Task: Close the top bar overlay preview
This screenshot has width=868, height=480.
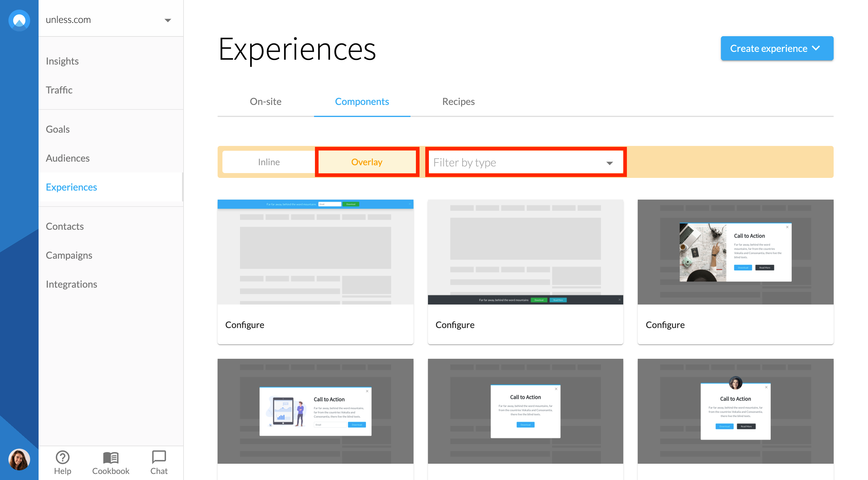Action: point(410,204)
